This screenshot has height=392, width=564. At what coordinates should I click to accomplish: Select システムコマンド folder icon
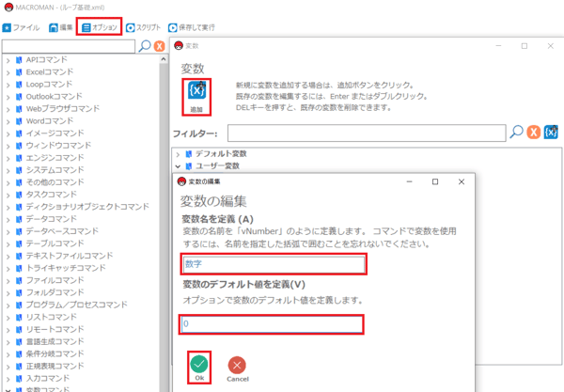(19, 170)
